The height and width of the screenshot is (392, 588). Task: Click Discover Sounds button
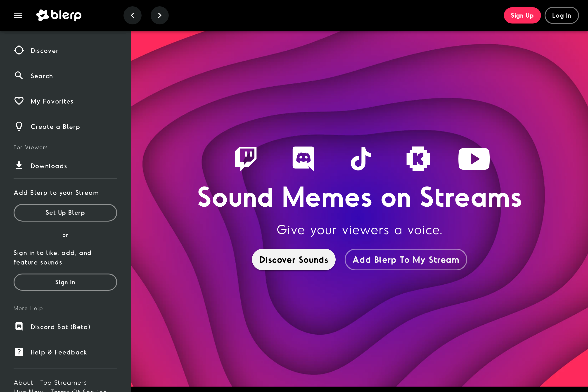(x=293, y=260)
